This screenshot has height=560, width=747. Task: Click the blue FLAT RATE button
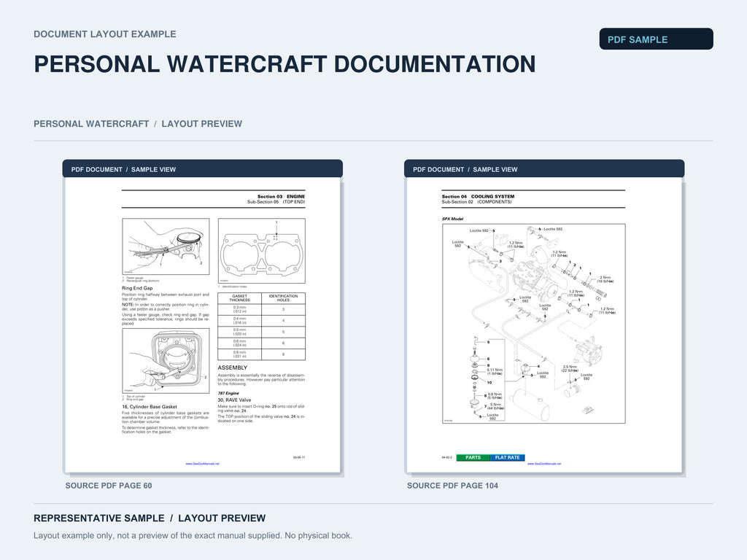508,458
